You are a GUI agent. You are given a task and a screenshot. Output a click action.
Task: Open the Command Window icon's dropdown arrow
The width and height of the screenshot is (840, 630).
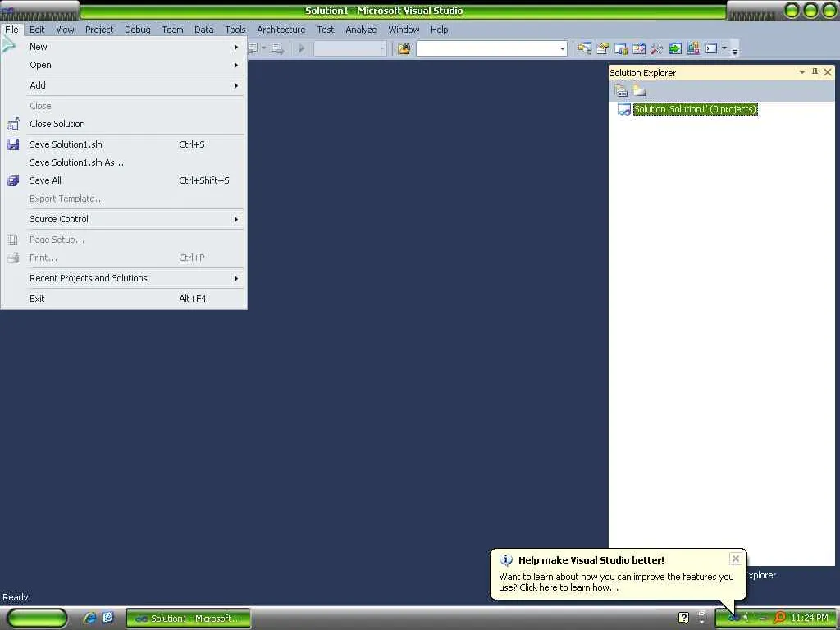tap(724, 48)
